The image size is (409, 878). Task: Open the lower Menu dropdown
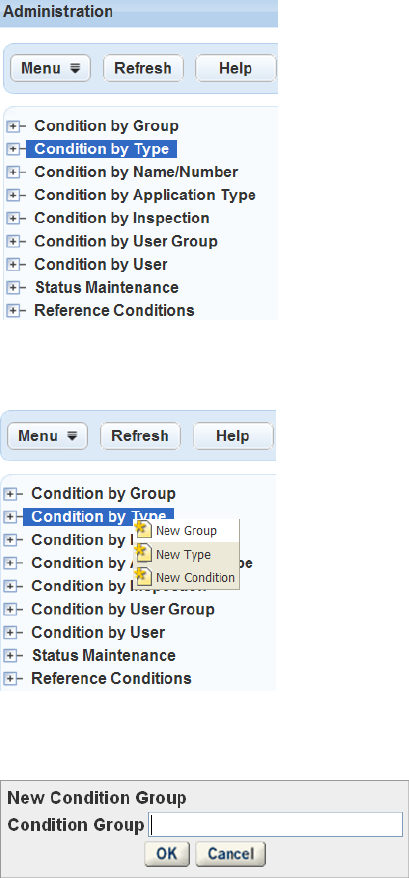[48, 436]
